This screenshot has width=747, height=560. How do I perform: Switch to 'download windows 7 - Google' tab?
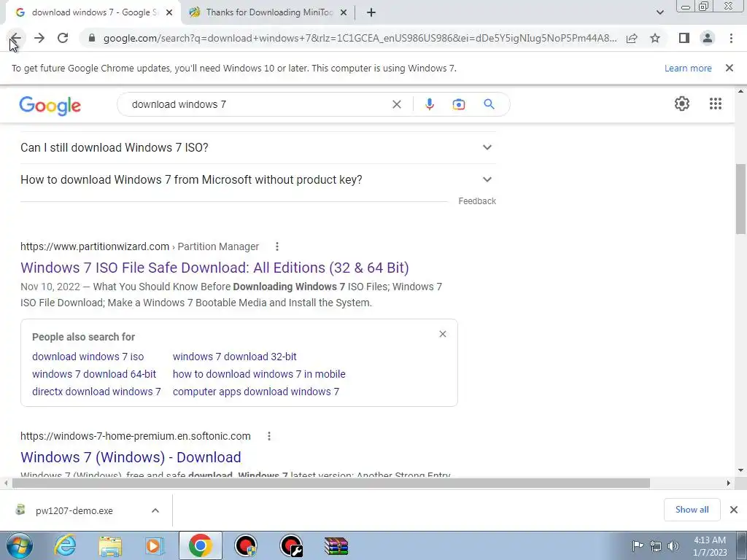94,12
